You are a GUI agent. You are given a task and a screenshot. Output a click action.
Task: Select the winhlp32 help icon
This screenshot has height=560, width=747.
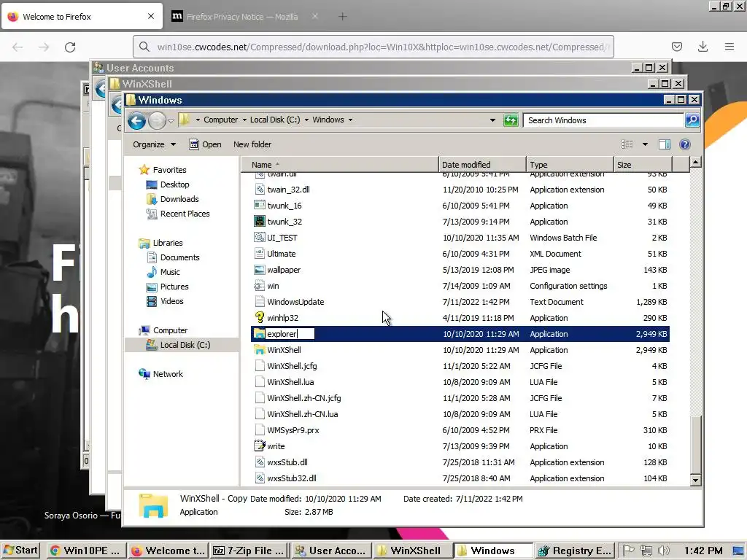point(259,318)
